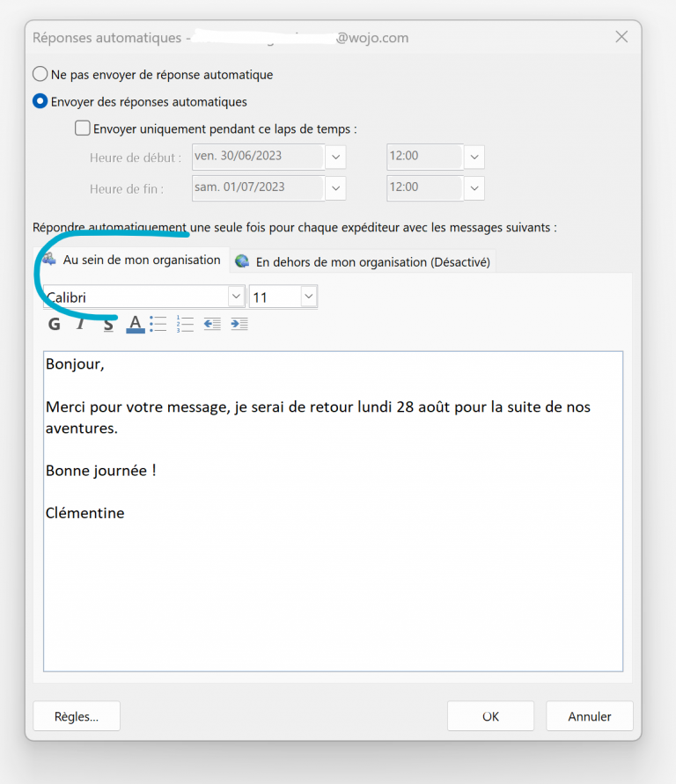
Task: Expand the font size 11 dropdown
Action: pyautogui.click(x=308, y=297)
